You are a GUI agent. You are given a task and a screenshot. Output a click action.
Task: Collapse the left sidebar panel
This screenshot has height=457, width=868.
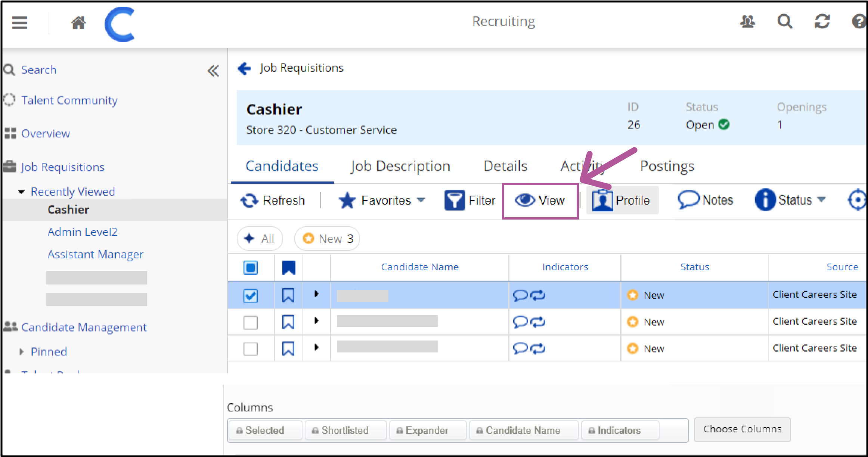213,71
